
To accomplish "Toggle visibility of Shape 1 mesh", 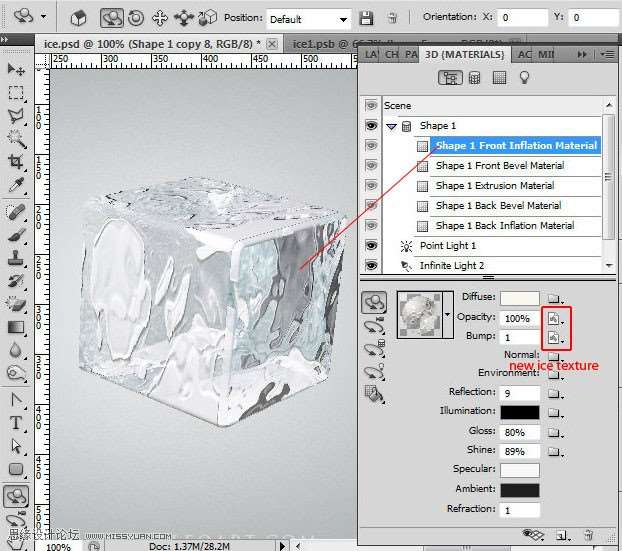I will pyautogui.click(x=371, y=126).
